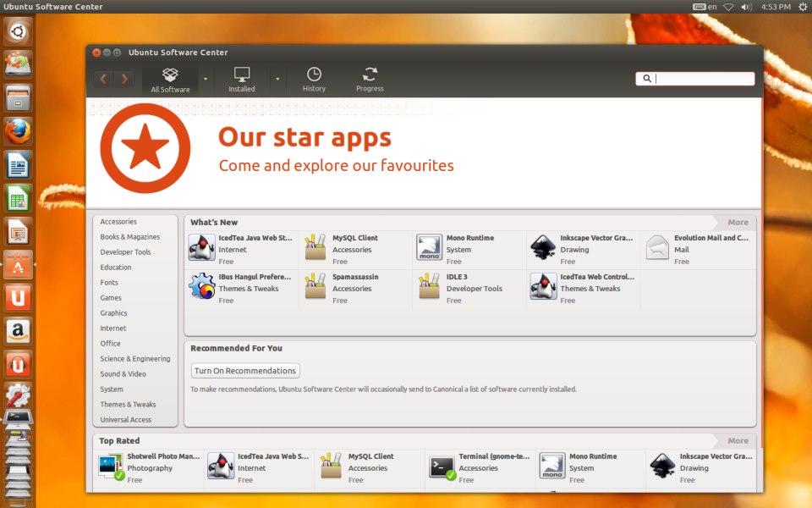Viewport: 812px width, 508px height.
Task: Select the IcedTea Web Control icon
Action: pos(543,286)
